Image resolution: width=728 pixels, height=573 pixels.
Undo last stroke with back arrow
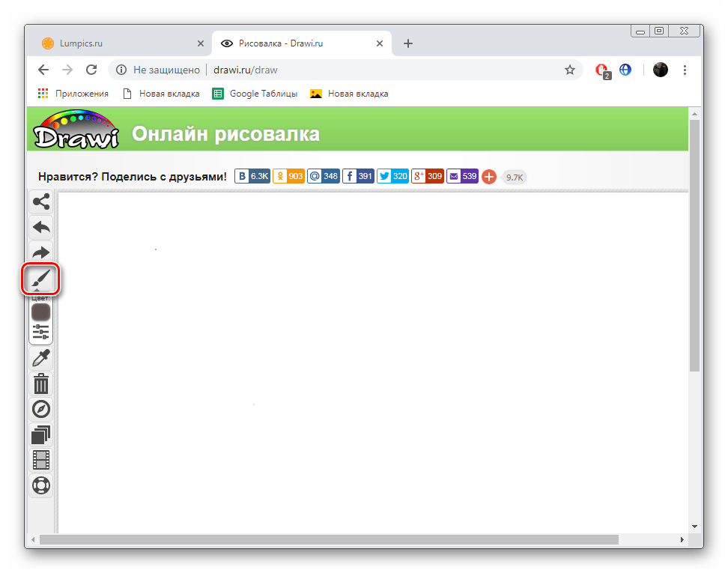(x=40, y=226)
